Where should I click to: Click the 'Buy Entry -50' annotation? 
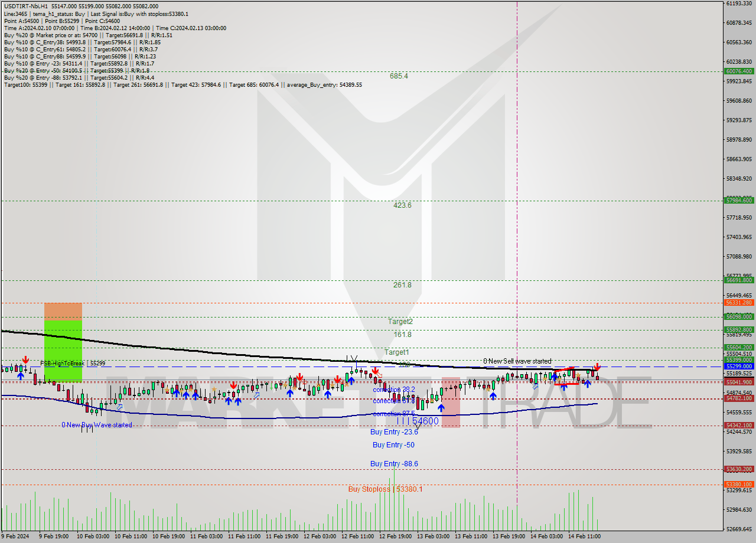393,444
